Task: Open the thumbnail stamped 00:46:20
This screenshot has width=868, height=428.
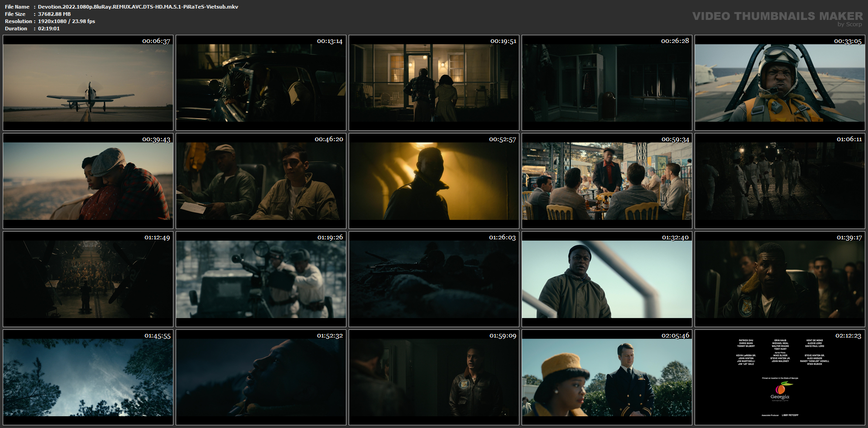Action: (261, 181)
